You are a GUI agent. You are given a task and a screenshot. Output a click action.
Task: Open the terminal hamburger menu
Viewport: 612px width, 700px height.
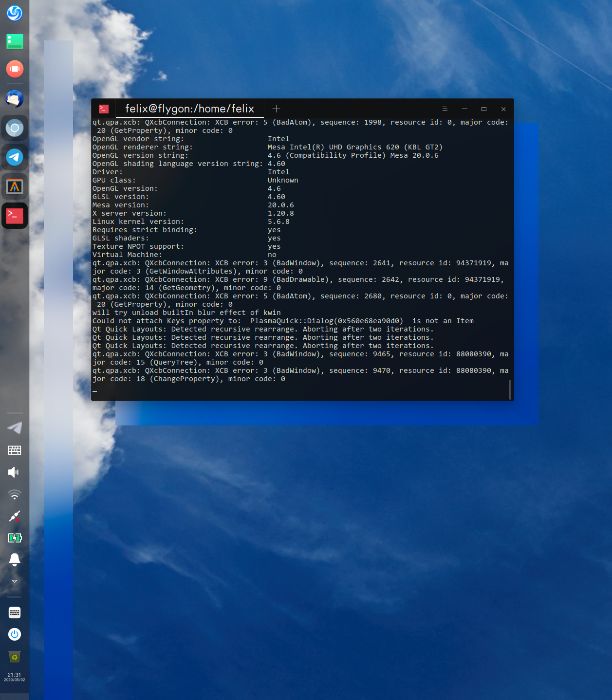445,109
